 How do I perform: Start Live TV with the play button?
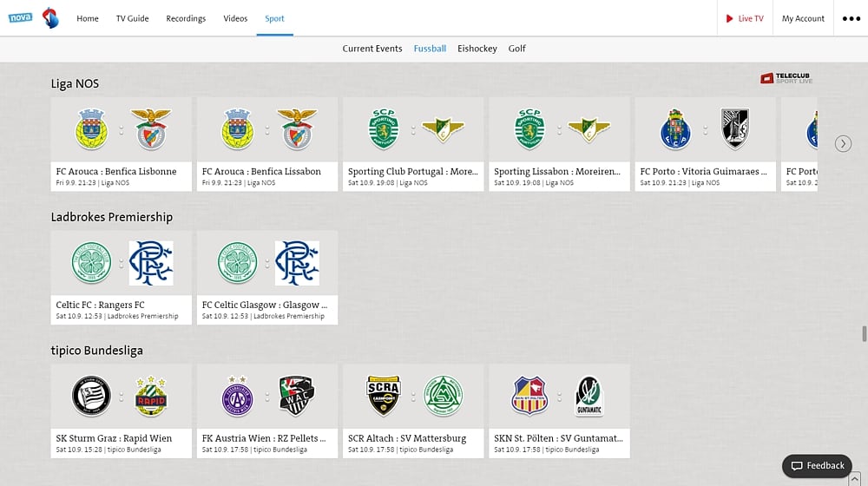click(745, 18)
